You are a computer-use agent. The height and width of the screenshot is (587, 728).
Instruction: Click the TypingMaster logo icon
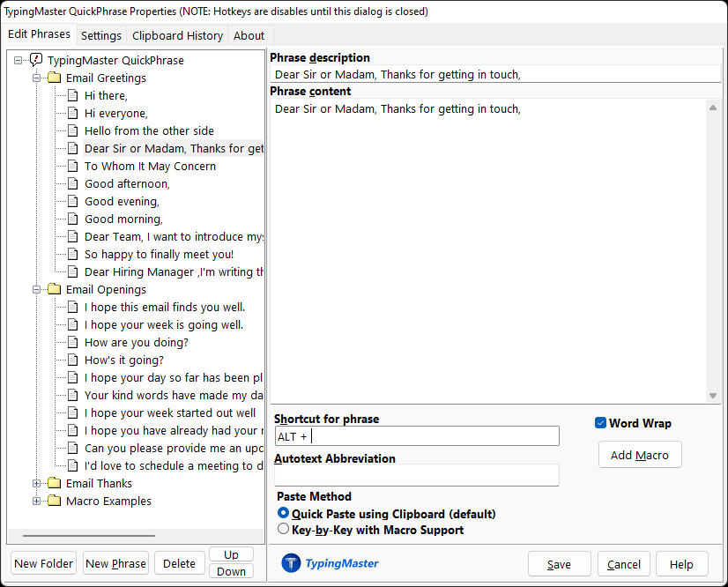coord(291,563)
